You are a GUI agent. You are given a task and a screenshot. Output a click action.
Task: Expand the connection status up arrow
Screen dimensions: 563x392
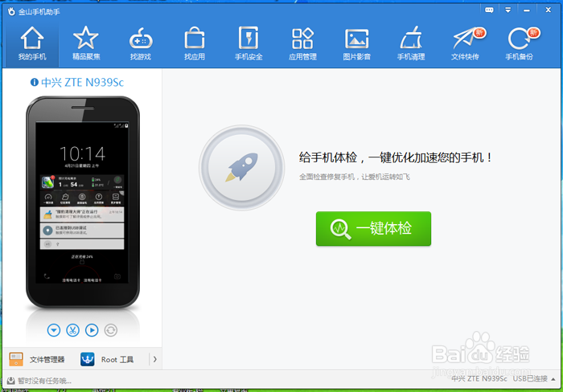tap(553, 379)
